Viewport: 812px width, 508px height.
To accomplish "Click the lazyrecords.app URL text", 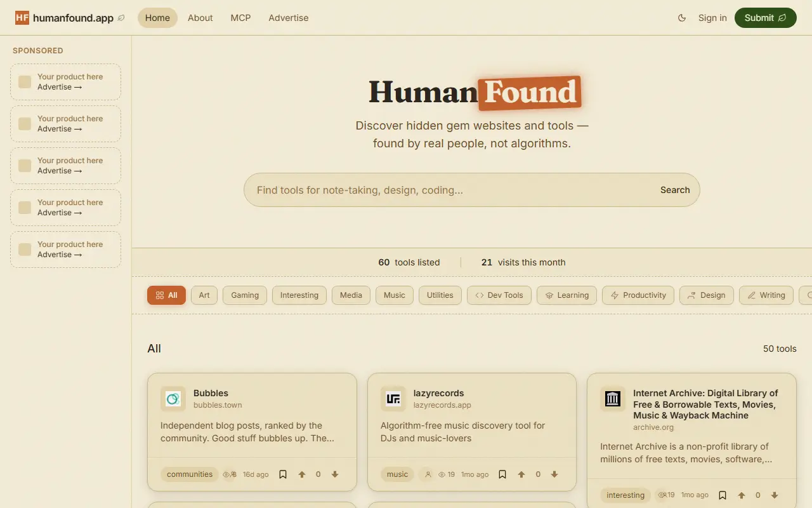I will click(442, 405).
